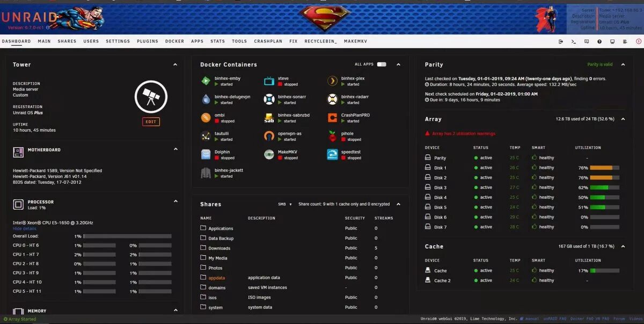644x324 pixels.
Task: Collapse the Shares panel
Action: tap(398, 204)
